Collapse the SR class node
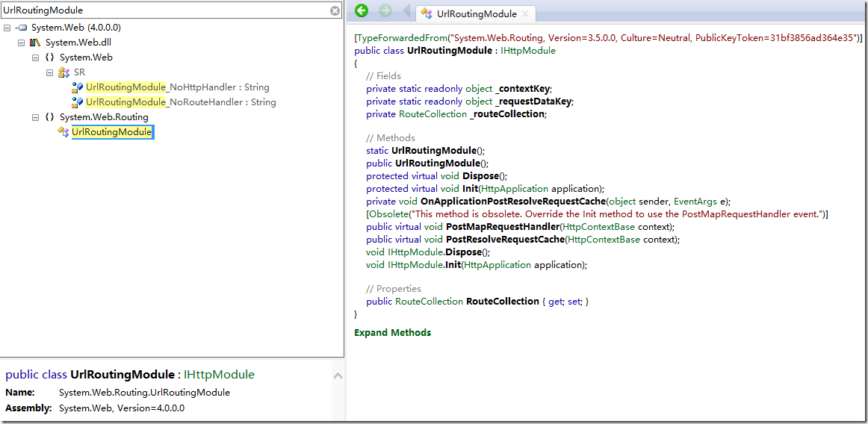This screenshot has width=868, height=424. point(49,72)
